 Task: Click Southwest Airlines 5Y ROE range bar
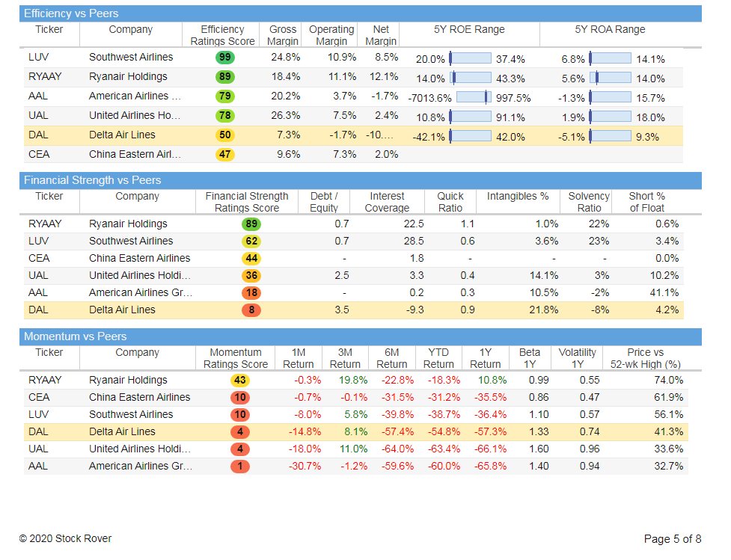[470, 58]
